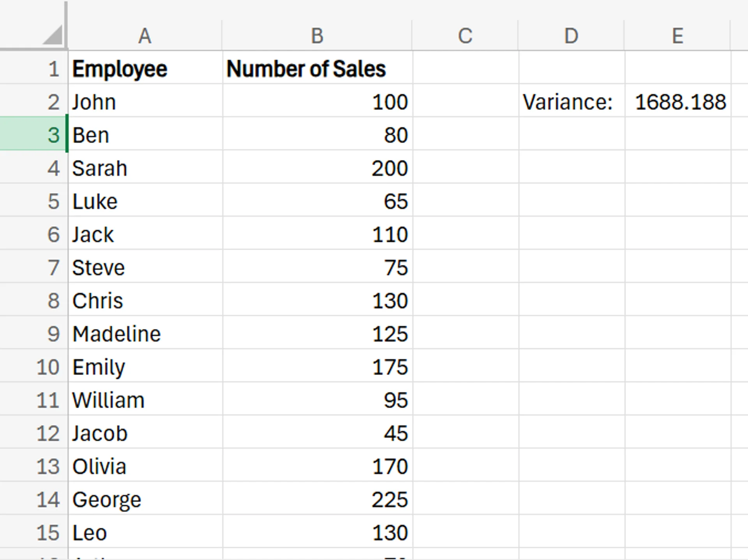Select column header A
This screenshot has height=560, width=748.
pos(144,35)
